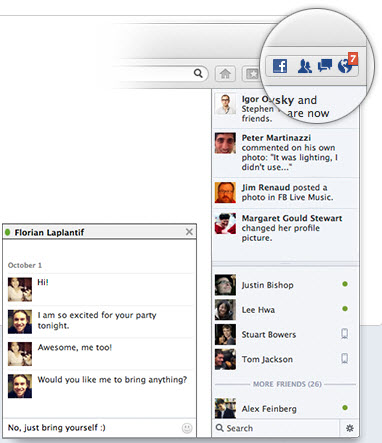The height and width of the screenshot is (443, 382).
Task: Open Jim Renaud's FB Live Music photo post
Action: coord(286,193)
